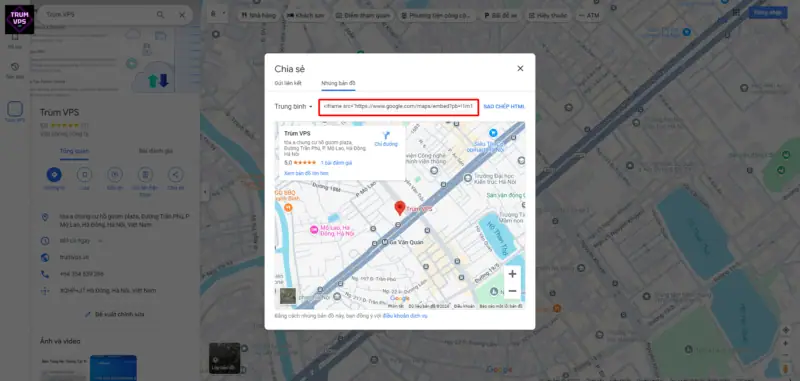Select the Điểm tham quan chip
Image resolution: width=800 pixels, height=381 pixels.
363,15
